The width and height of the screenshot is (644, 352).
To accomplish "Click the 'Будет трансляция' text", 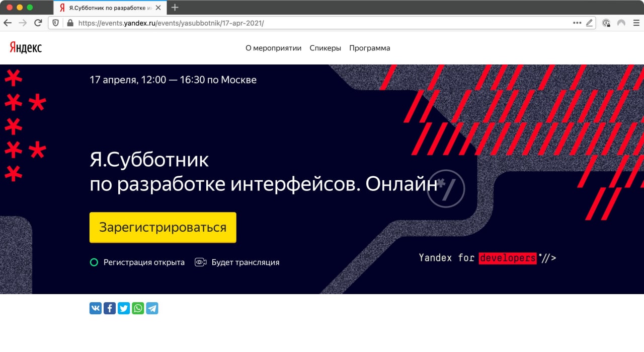I will [x=246, y=262].
